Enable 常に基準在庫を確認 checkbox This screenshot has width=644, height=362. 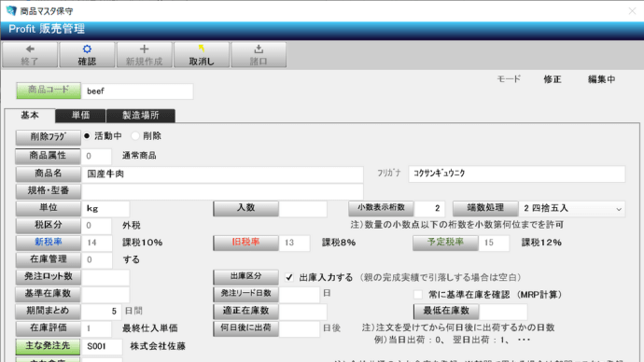418,295
